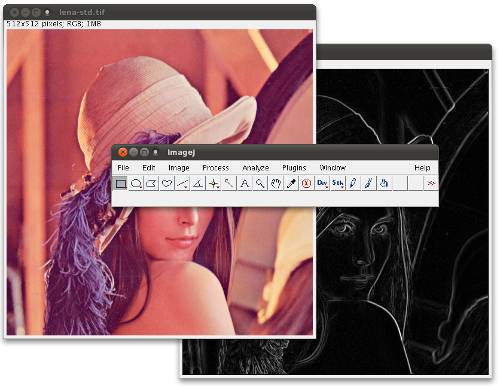Viewport: 500px width, 388px height.
Task: Select the Wand tracing tool
Action: click(x=229, y=183)
